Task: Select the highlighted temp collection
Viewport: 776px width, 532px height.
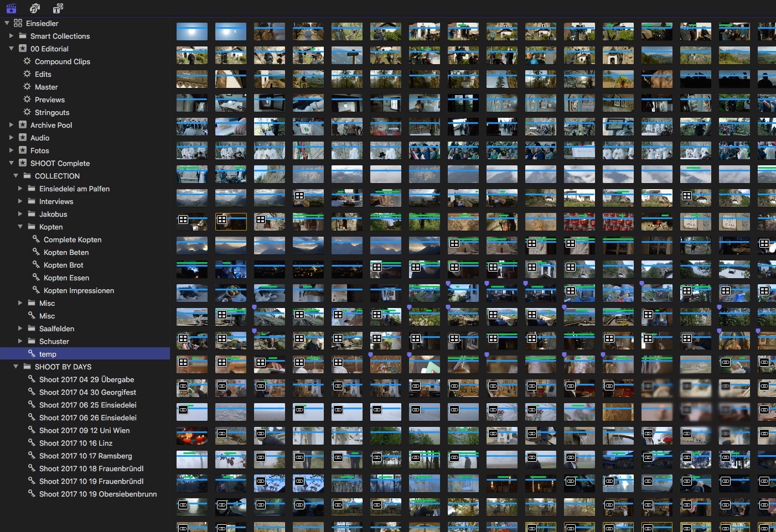Action: coord(85,354)
